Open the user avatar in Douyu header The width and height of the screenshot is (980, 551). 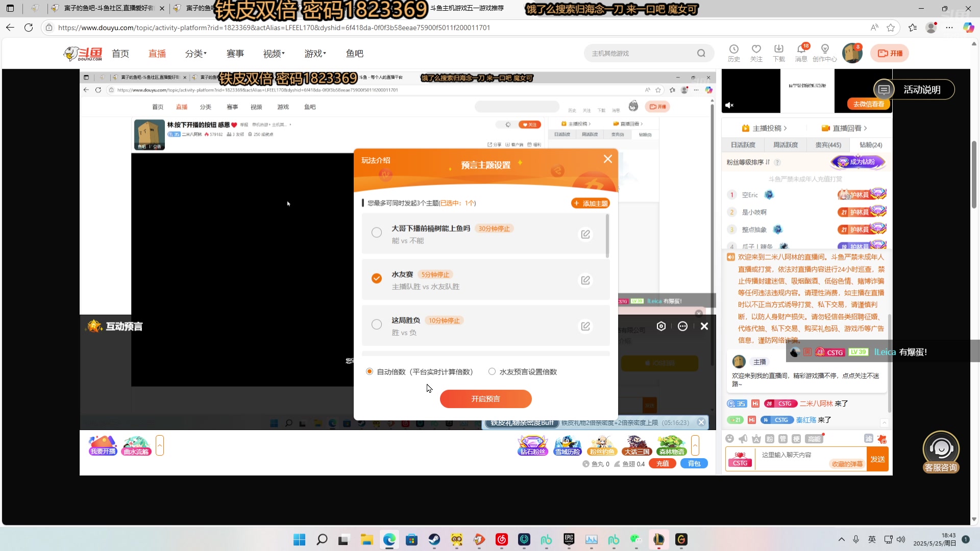pos(852,53)
